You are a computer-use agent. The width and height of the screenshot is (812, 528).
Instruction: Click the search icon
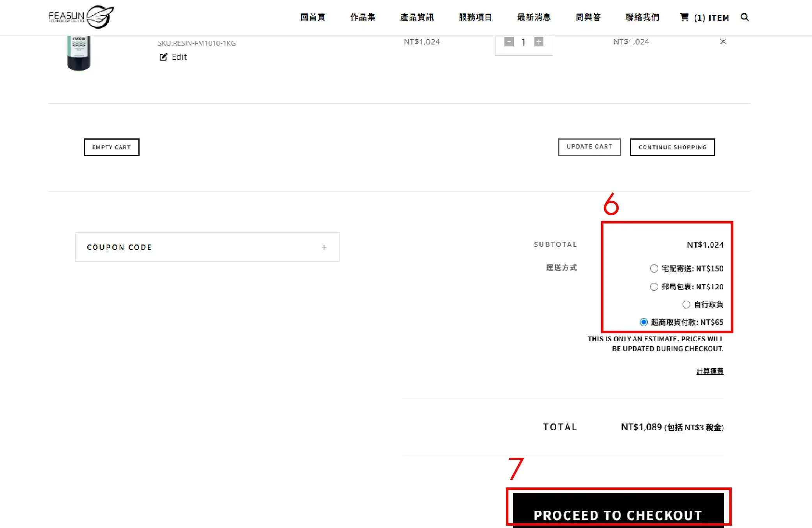[745, 17]
